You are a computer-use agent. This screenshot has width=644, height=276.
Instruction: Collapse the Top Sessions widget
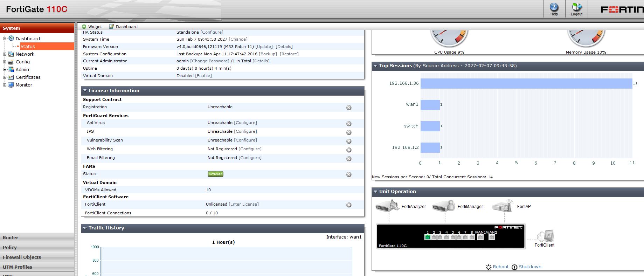click(375, 65)
